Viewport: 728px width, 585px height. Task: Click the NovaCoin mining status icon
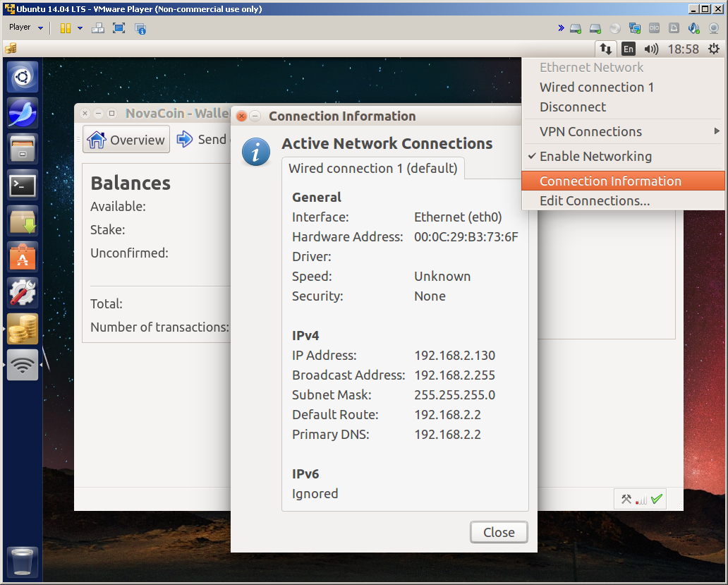pos(626,500)
